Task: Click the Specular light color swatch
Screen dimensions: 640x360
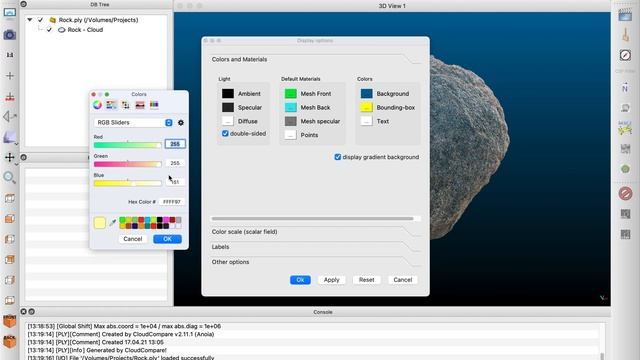Action: (228, 108)
